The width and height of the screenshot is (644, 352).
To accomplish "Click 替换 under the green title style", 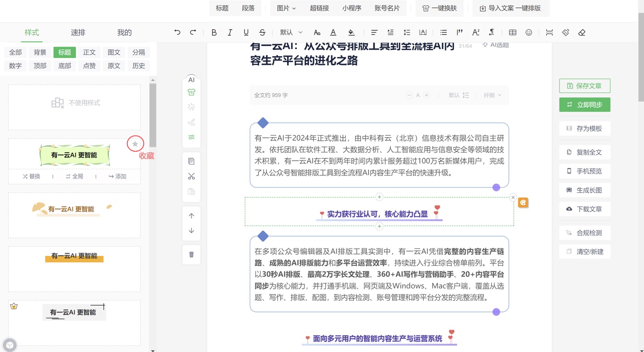I will pyautogui.click(x=31, y=176).
